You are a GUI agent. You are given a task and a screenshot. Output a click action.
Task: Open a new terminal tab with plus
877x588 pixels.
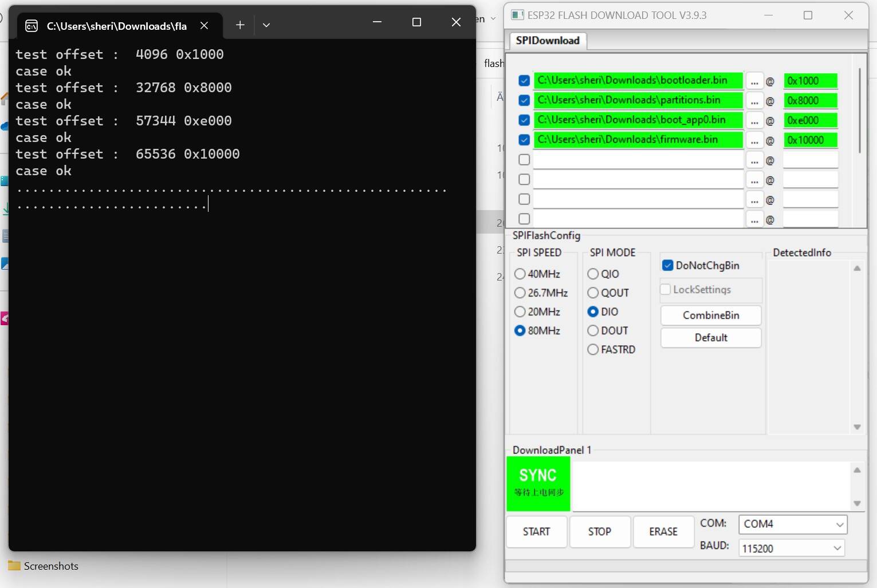pos(240,25)
